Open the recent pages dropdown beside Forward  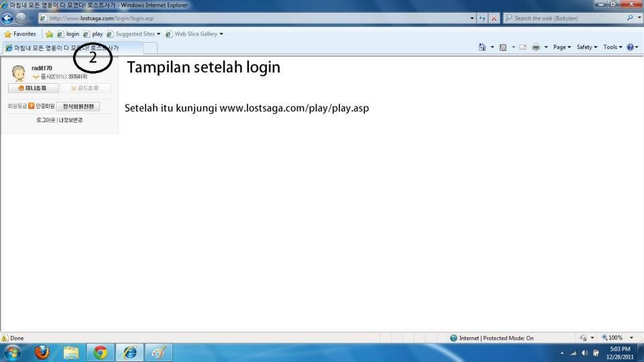(32, 19)
